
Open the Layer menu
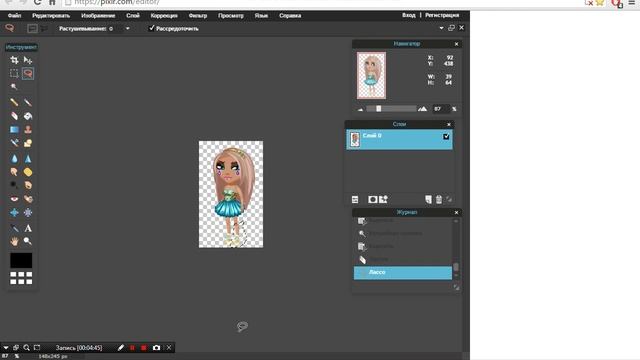[x=133, y=16]
